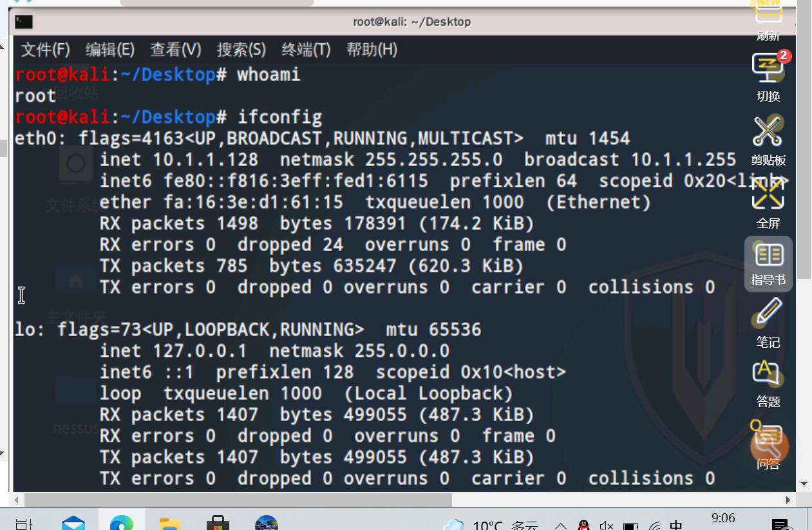
Task: Open the 查看(V) menu
Action: pos(176,50)
